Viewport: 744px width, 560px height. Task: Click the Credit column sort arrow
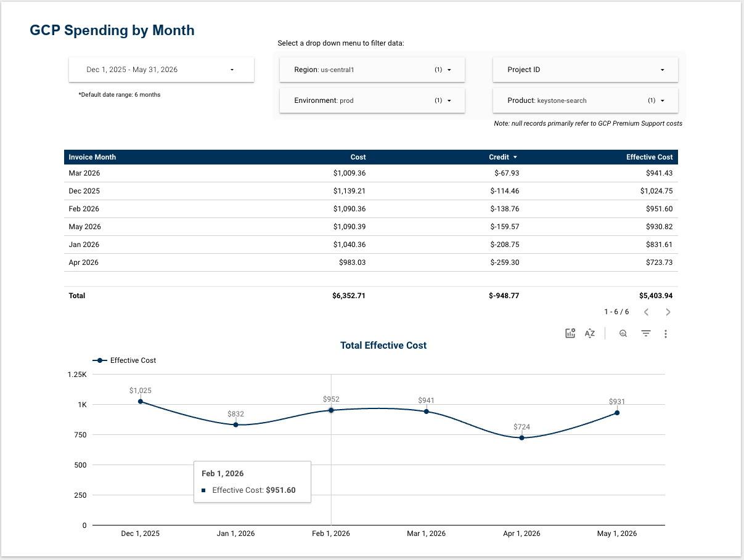tap(515, 157)
